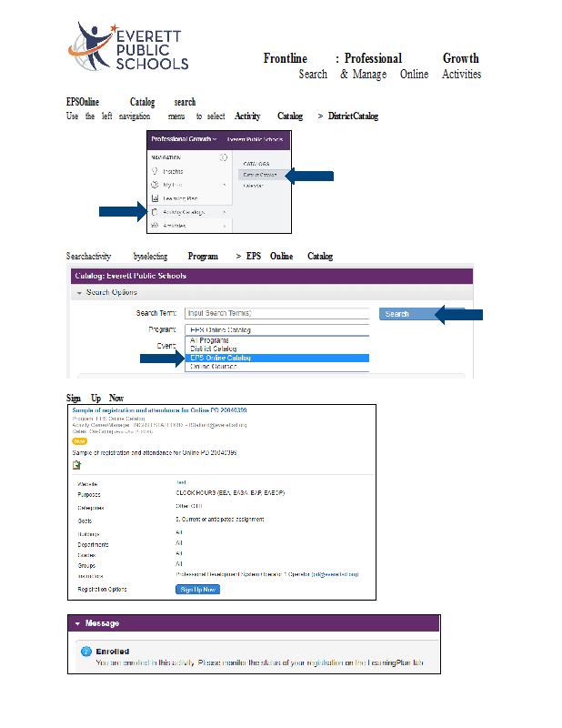Click the Sign Up Now document heading
The width and height of the screenshot is (562, 728).
point(95,398)
